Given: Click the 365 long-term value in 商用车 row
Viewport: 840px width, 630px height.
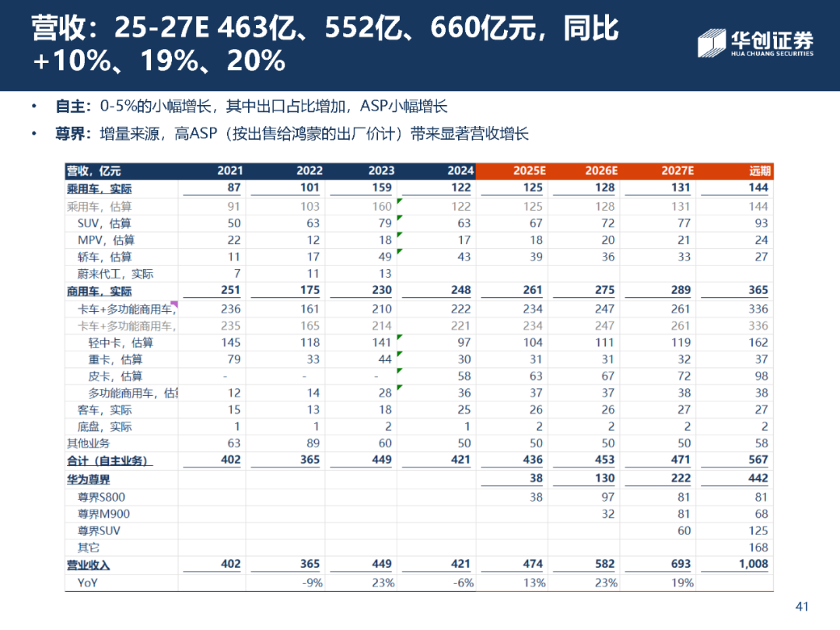Looking at the screenshot, I should click(758, 290).
